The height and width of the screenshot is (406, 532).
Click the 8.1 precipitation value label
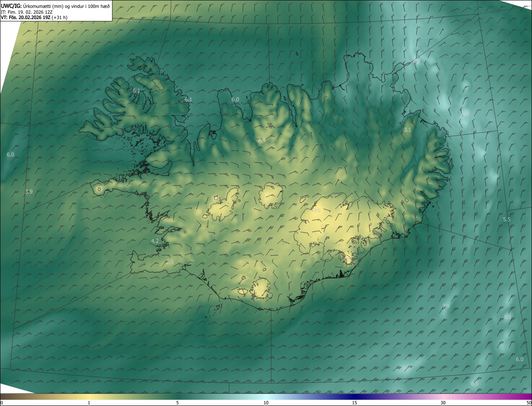(x=508, y=317)
